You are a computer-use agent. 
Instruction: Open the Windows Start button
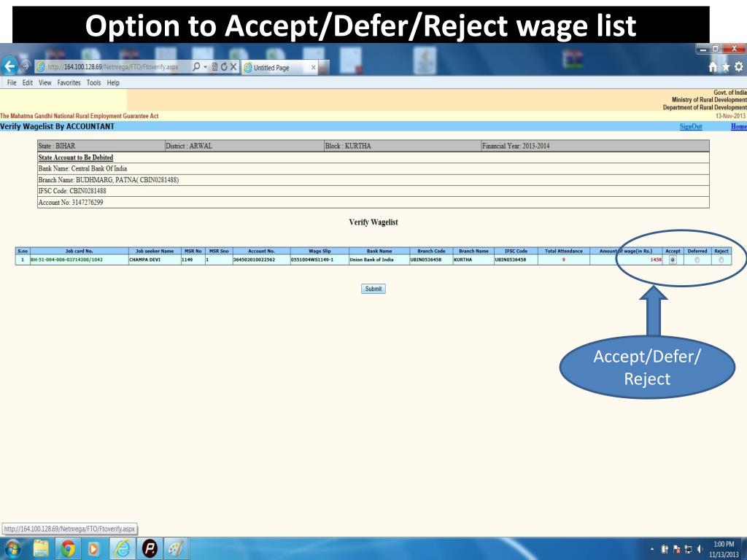pos(12,548)
